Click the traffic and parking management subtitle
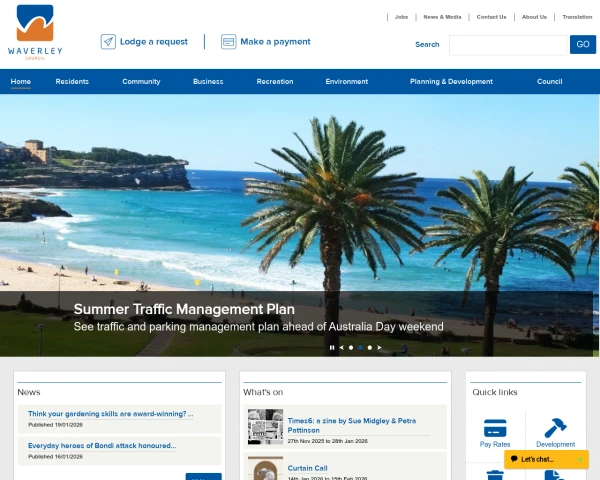The width and height of the screenshot is (600, 480). [x=258, y=327]
